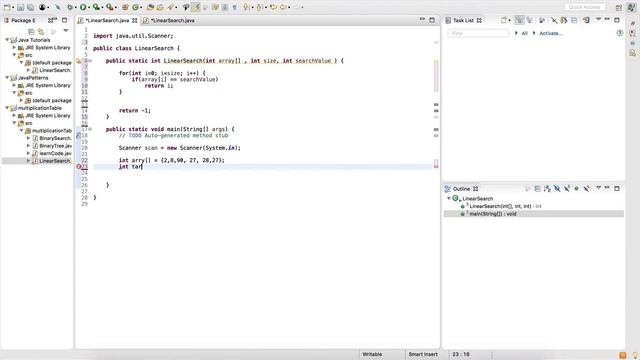Click the Next Annotation arrow icon
Image resolution: width=640 pixels, height=360 pixels.
tap(246, 7)
